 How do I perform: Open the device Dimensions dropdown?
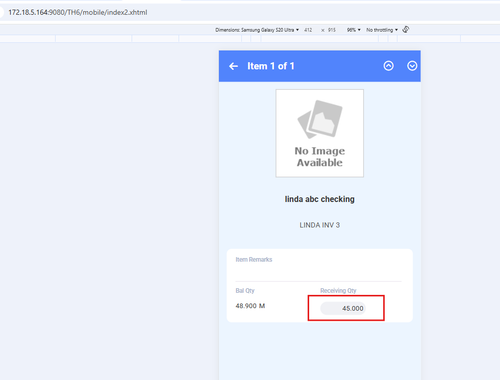pyautogui.click(x=257, y=30)
